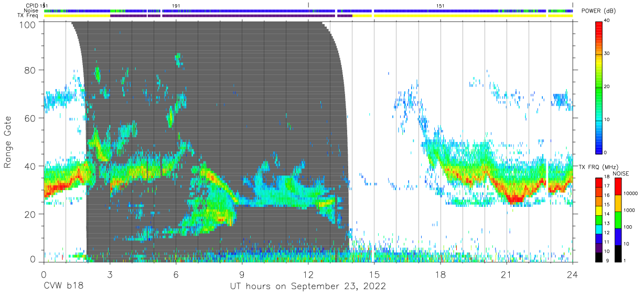Click the CVW b18 radar beam label
The image size is (644, 297).
pyautogui.click(x=63, y=286)
